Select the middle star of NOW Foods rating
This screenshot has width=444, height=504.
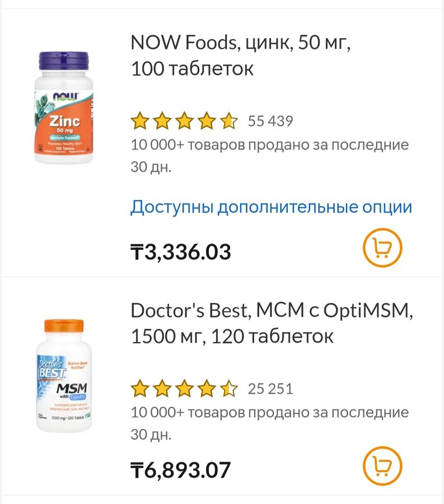pos(184,121)
